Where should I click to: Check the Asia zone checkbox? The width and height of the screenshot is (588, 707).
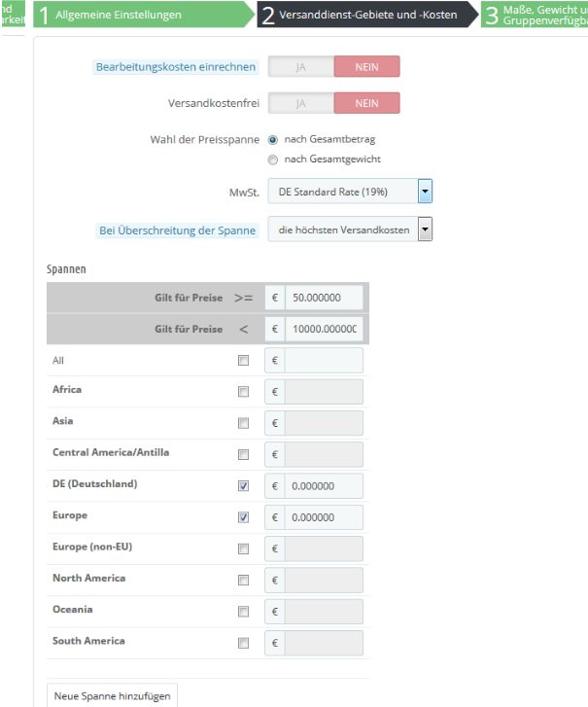click(x=243, y=423)
